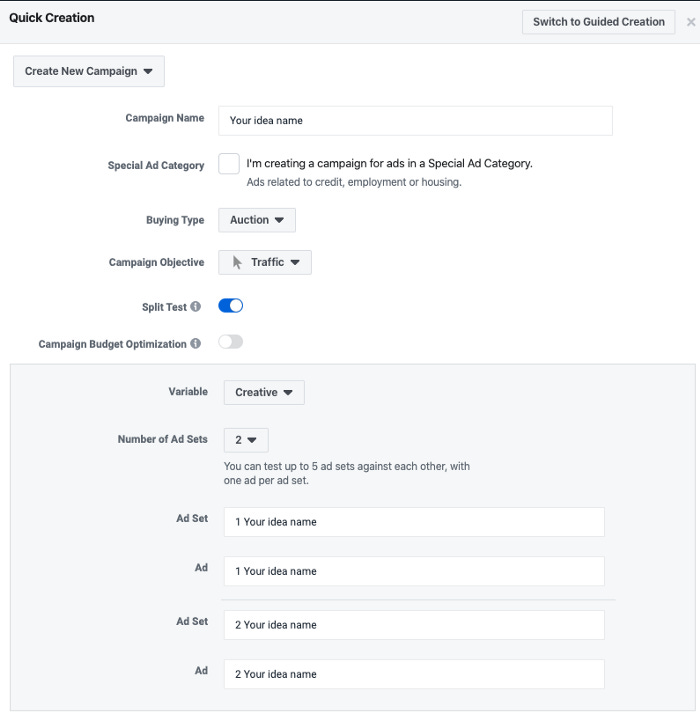The image size is (700, 720).
Task: Close the Quick Creation dialog
Action: click(691, 22)
